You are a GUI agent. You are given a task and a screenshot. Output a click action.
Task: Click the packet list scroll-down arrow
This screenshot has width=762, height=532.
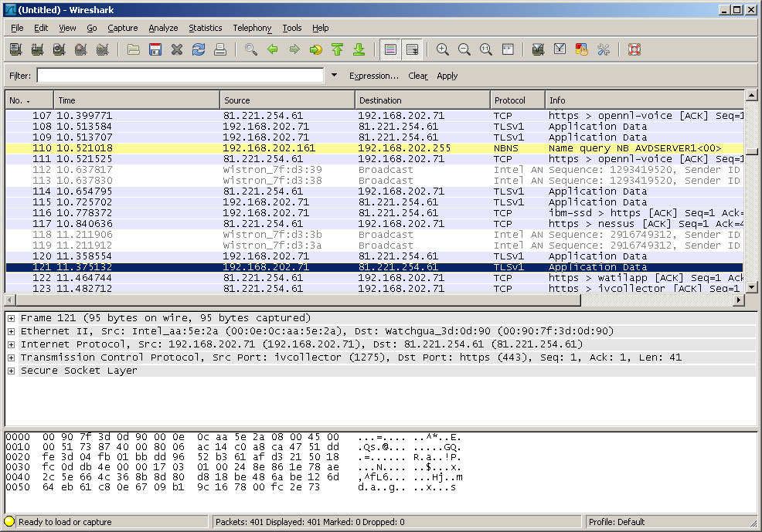751,287
